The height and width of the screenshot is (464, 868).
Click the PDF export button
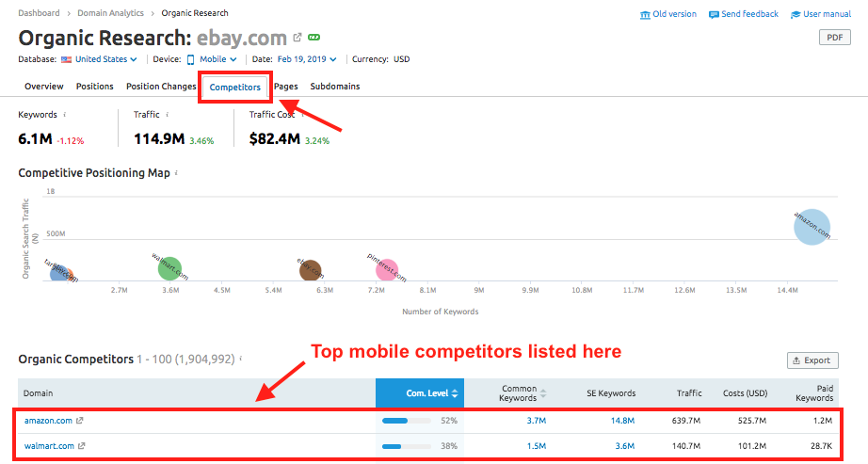tap(833, 38)
